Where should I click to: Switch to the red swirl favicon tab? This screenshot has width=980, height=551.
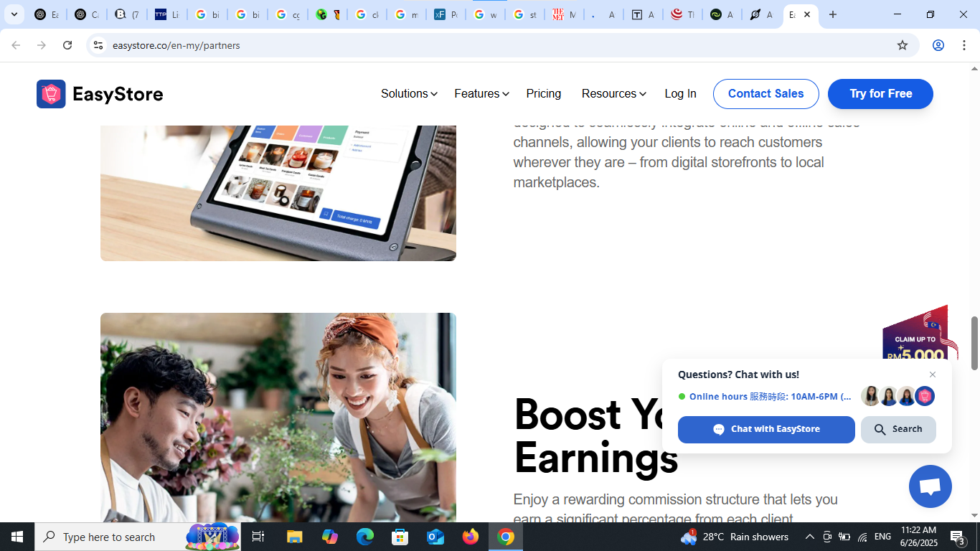(x=683, y=14)
